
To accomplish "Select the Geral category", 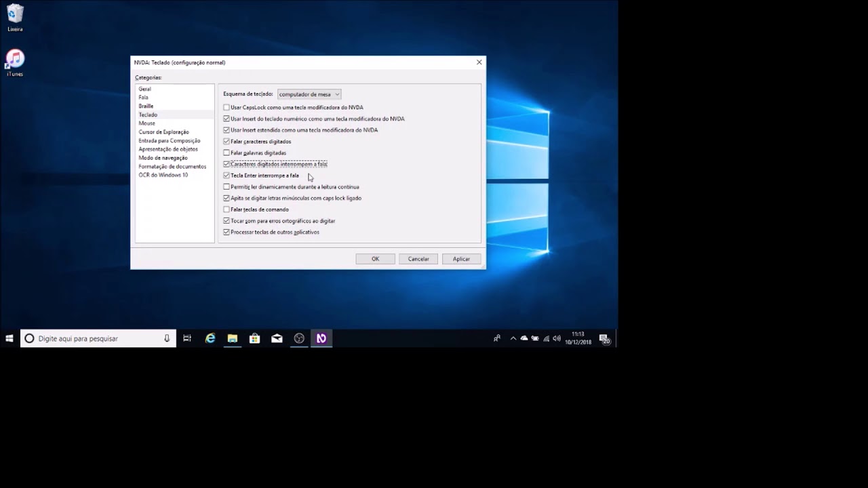I will [x=145, y=89].
